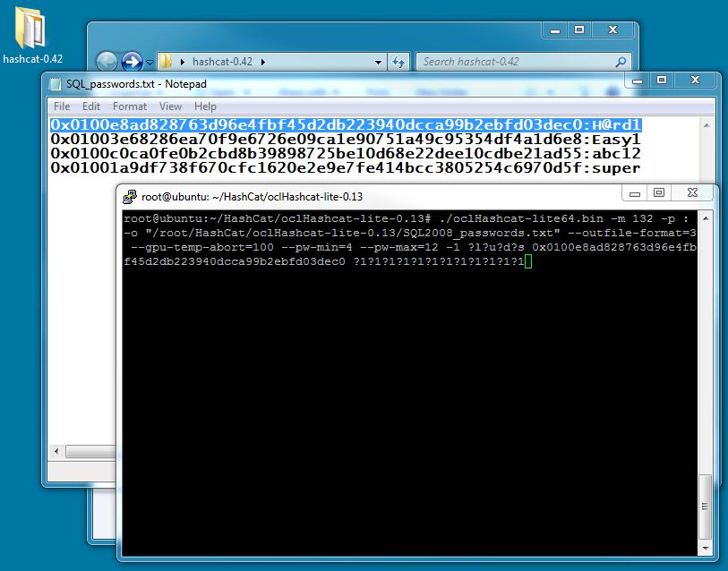Click the SQL2008_passwords.txt output path line
The width and height of the screenshot is (728, 571).
[x=410, y=233]
